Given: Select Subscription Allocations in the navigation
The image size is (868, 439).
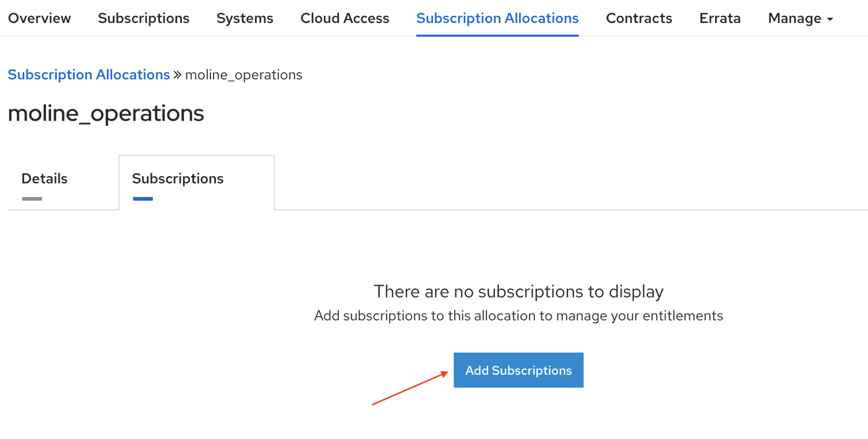Looking at the screenshot, I should point(497,18).
